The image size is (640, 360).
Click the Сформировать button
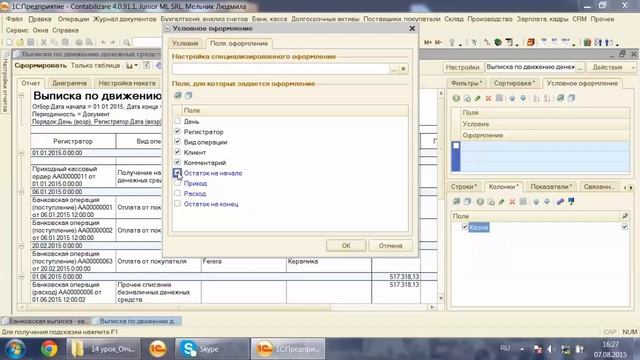click(40, 65)
